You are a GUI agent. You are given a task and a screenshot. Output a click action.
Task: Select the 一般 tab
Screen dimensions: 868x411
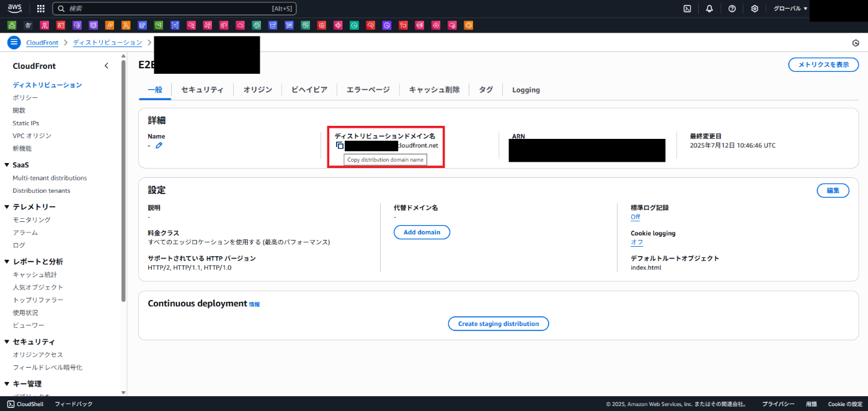coord(155,89)
